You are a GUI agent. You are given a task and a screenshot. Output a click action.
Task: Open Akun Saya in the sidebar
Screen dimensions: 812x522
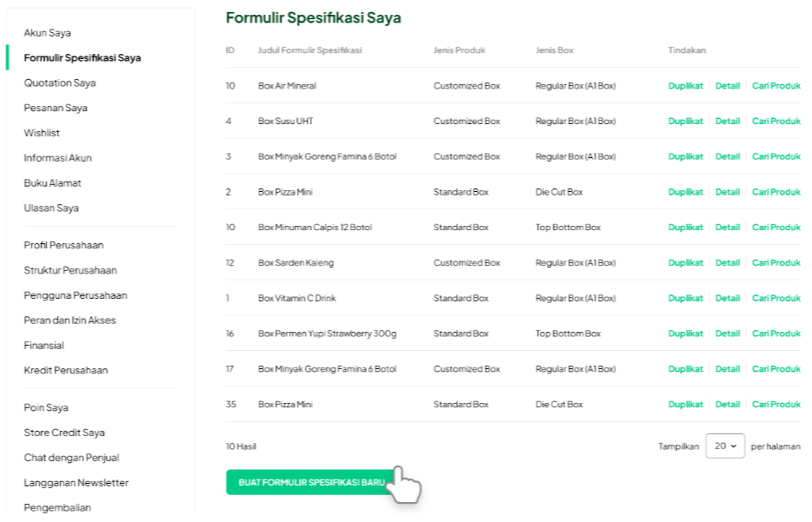(x=48, y=33)
